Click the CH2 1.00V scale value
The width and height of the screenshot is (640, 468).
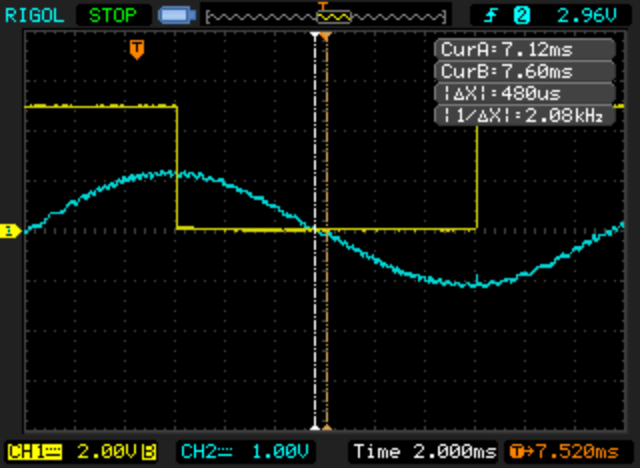[280, 452]
